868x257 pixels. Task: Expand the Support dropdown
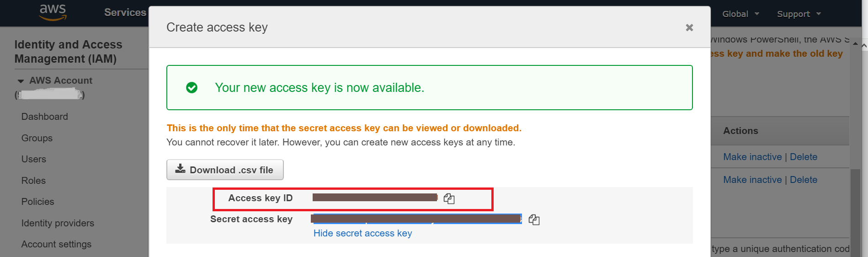pos(799,14)
